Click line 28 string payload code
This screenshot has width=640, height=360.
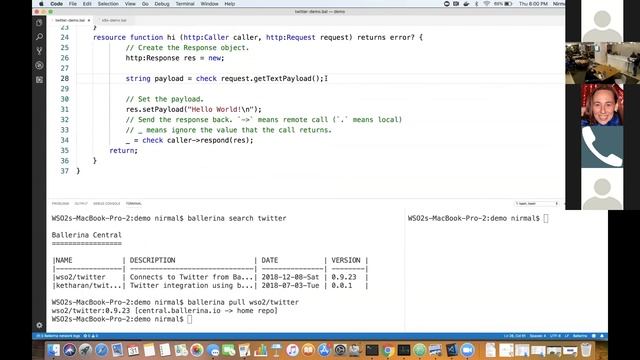click(224, 78)
